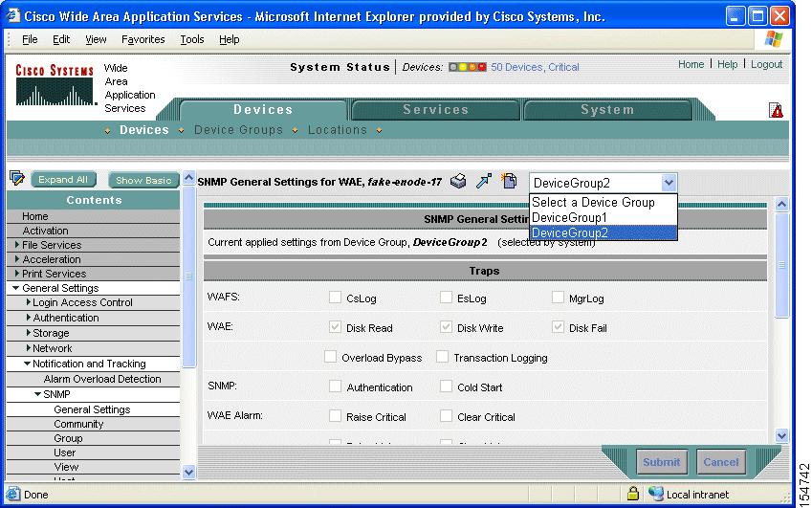Click the edit icon left of Expand All
812x508 pixels.
point(16,179)
